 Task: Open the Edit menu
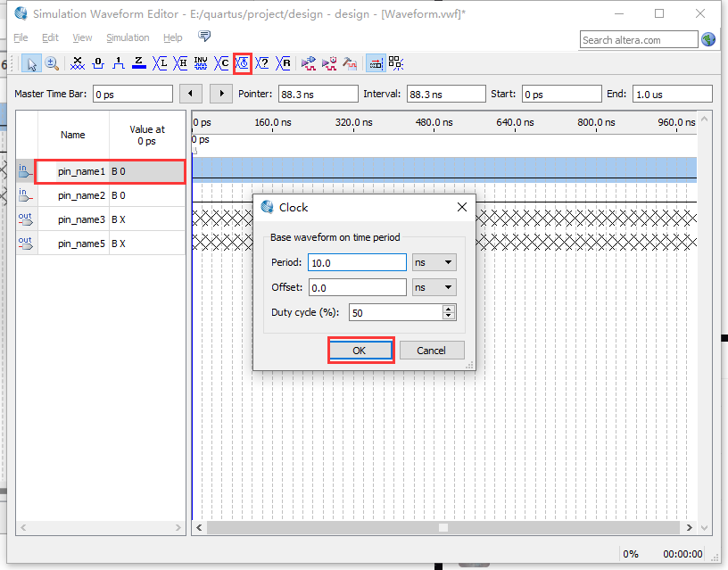coord(50,37)
